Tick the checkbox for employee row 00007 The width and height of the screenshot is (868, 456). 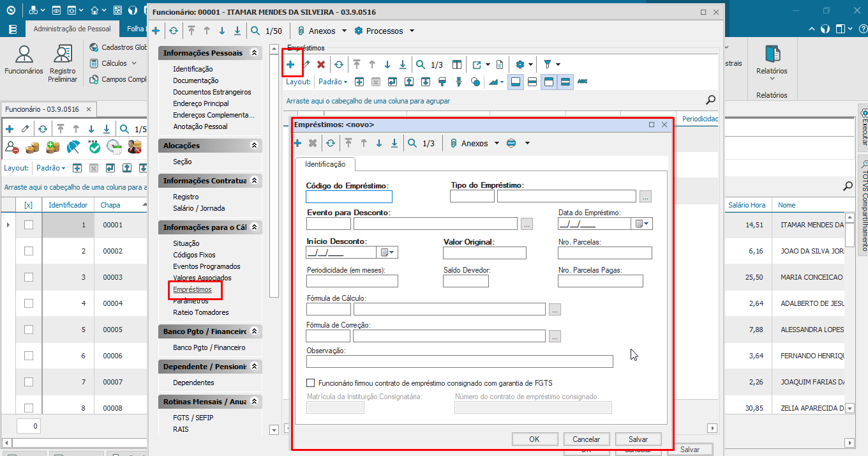click(29, 382)
